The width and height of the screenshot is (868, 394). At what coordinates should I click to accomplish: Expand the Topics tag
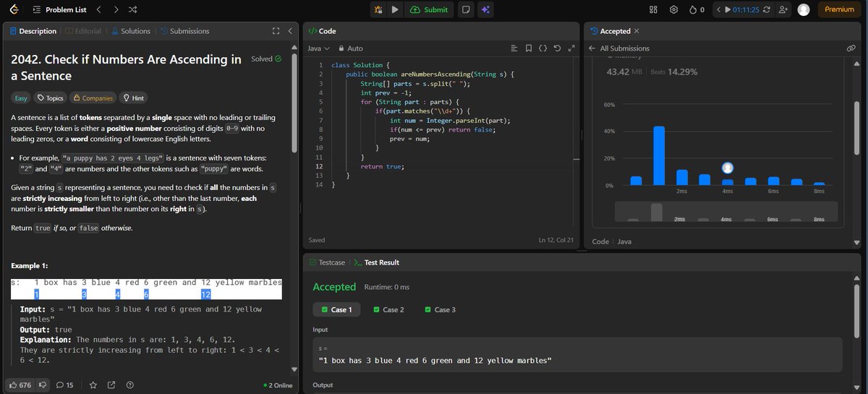51,98
